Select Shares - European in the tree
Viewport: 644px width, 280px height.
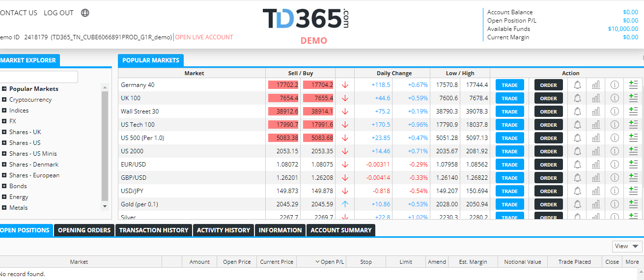[34, 175]
